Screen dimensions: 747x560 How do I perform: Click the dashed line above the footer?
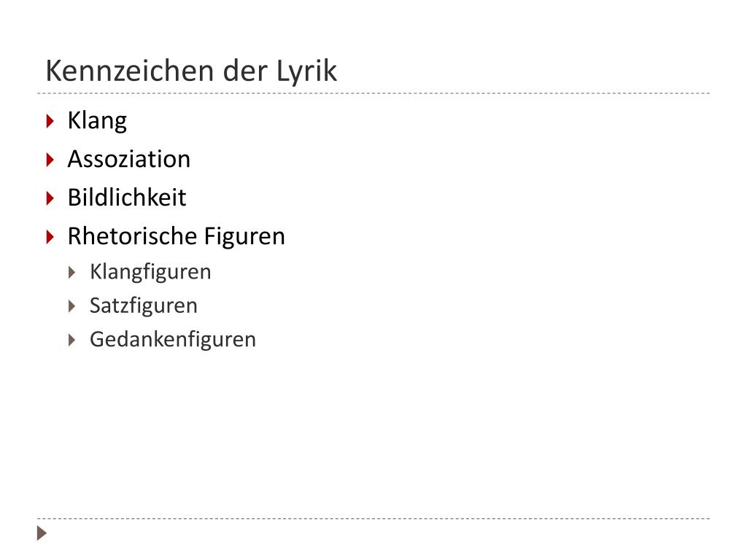tap(373, 518)
